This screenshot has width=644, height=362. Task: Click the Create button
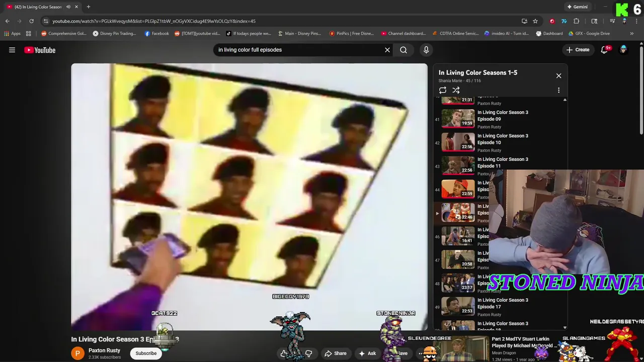click(578, 50)
